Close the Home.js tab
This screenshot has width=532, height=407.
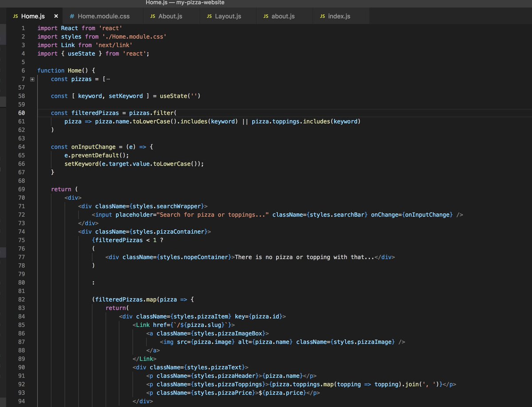click(56, 16)
